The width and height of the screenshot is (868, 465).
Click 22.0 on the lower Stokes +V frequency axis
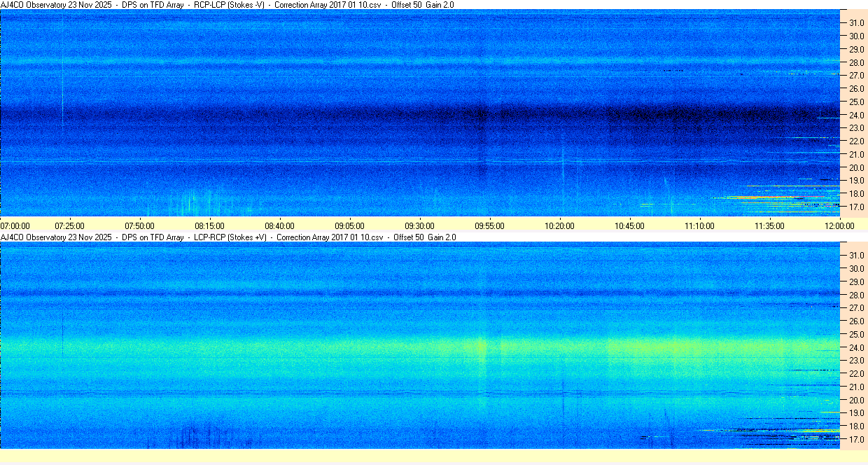pyautogui.click(x=857, y=374)
